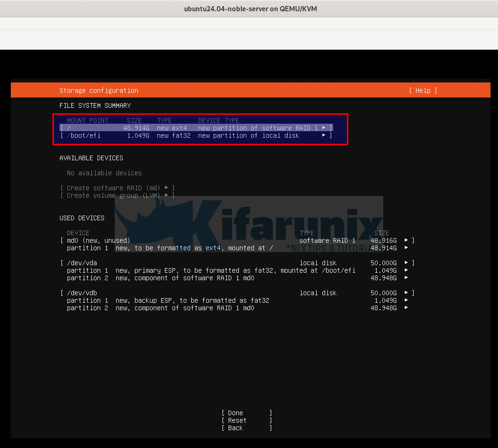
Task: Click the 50.000G size of /dev/vda
Action: (x=384, y=263)
